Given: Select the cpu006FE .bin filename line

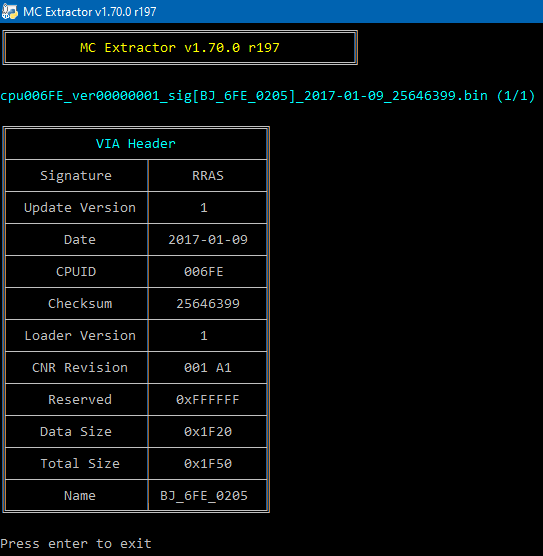Looking at the screenshot, I should tap(268, 96).
